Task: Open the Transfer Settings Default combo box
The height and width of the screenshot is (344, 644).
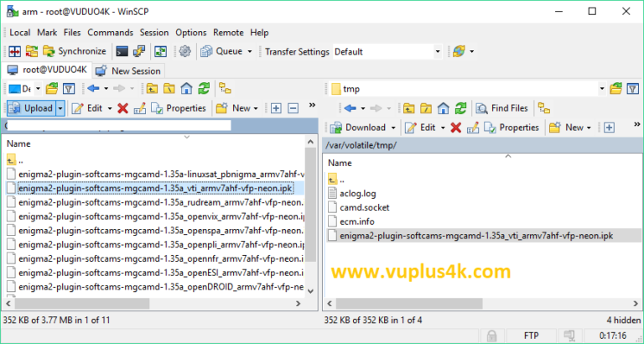Action: click(x=387, y=52)
